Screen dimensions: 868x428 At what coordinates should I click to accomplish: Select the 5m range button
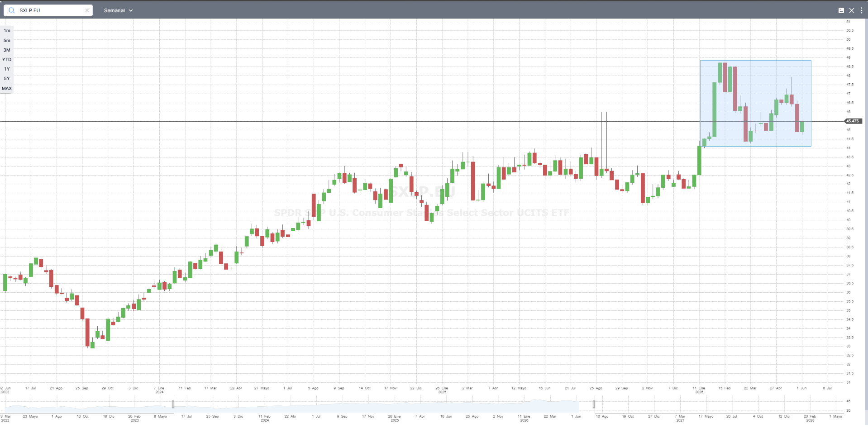point(7,40)
